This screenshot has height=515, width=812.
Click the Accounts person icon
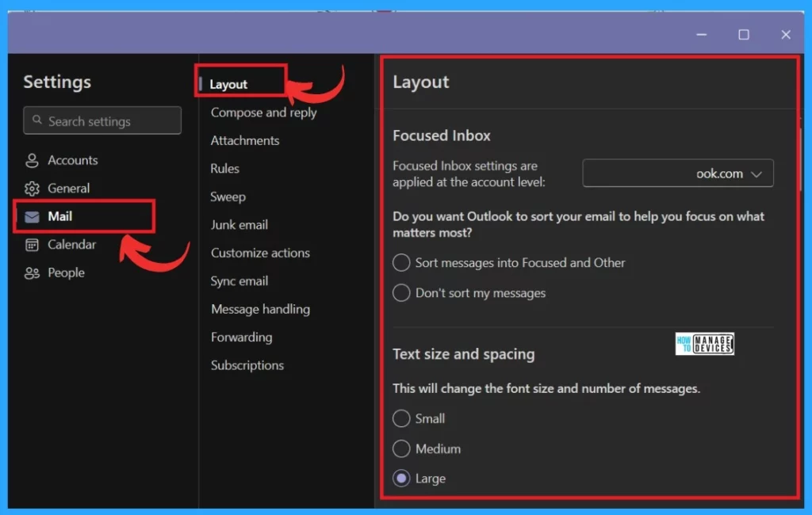32,161
